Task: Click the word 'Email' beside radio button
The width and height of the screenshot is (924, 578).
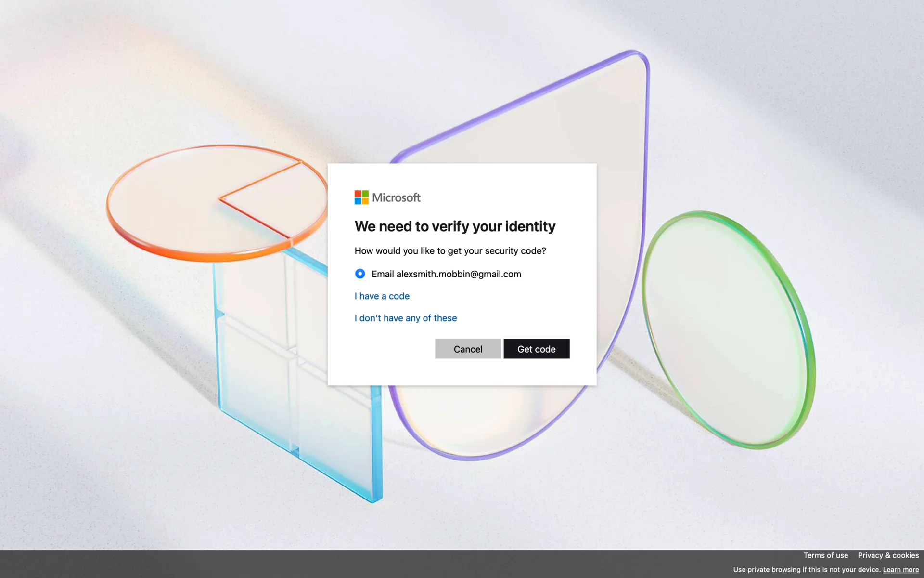Action: 383,274
